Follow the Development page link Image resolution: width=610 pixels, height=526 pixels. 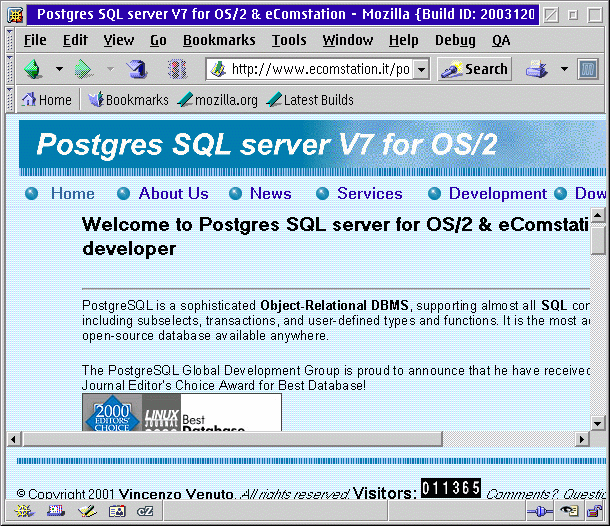click(498, 193)
